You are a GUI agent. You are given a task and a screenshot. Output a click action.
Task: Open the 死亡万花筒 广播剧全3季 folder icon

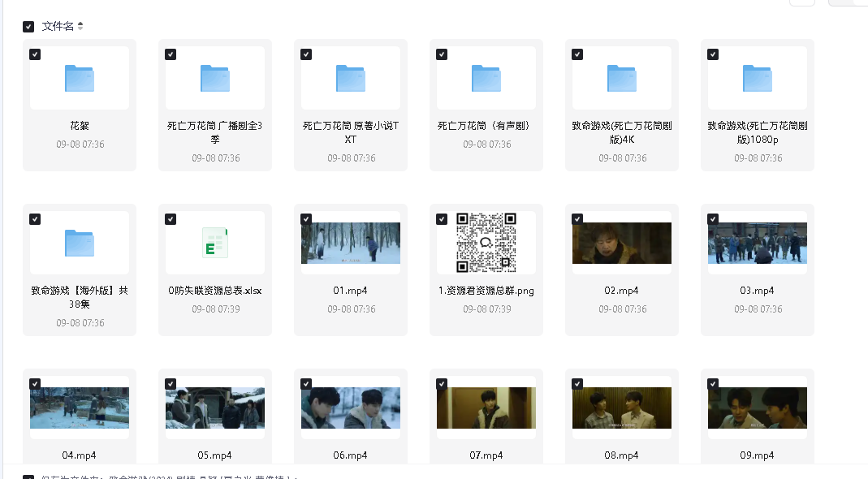coord(215,79)
